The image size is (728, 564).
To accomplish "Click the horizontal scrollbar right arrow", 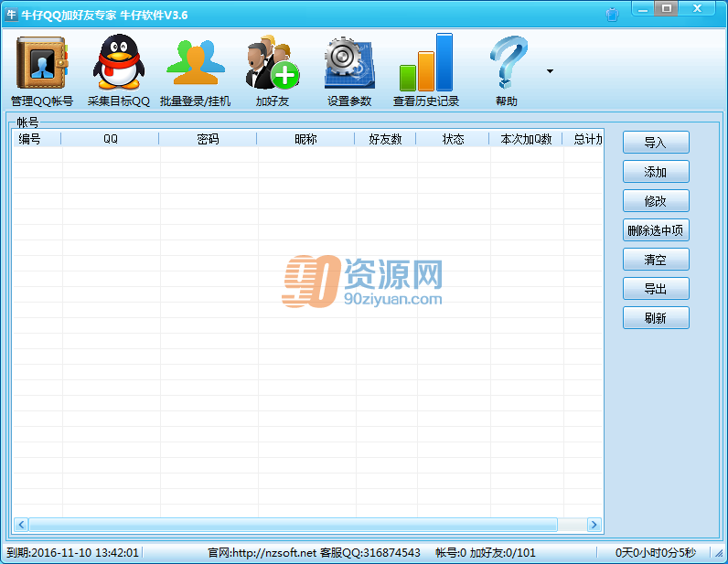I will (x=594, y=525).
